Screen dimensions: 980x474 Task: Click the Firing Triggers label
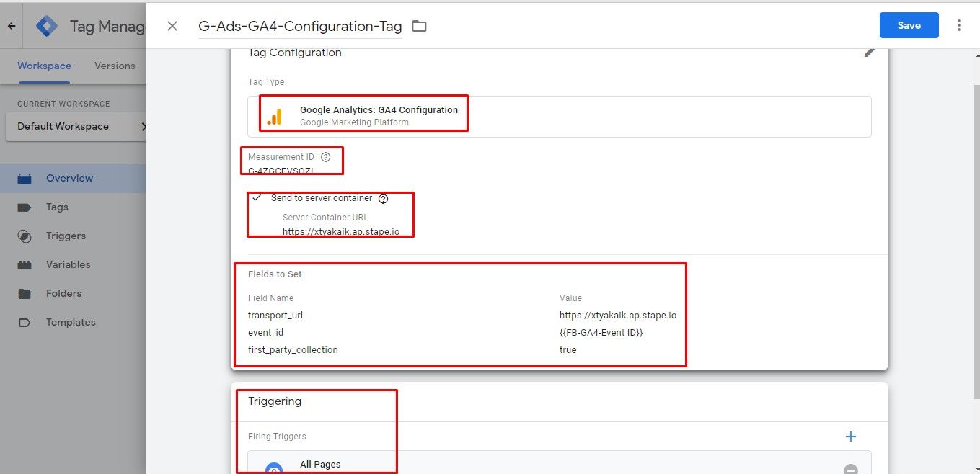click(x=277, y=437)
